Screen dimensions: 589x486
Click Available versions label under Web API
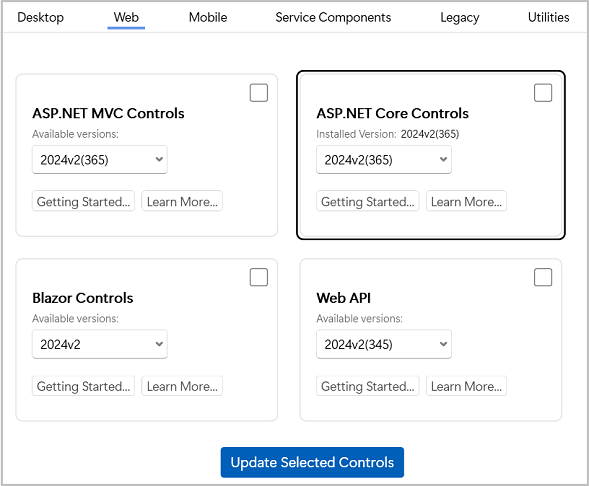click(359, 318)
